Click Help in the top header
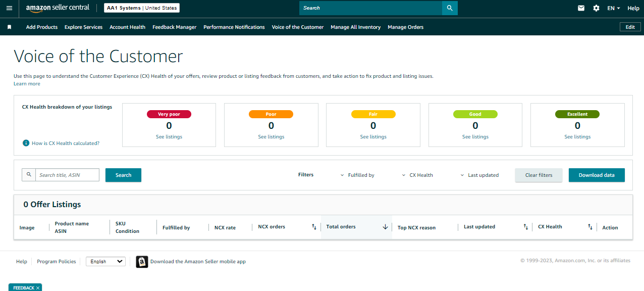Screen dimensions: 644x291 [x=633, y=8]
